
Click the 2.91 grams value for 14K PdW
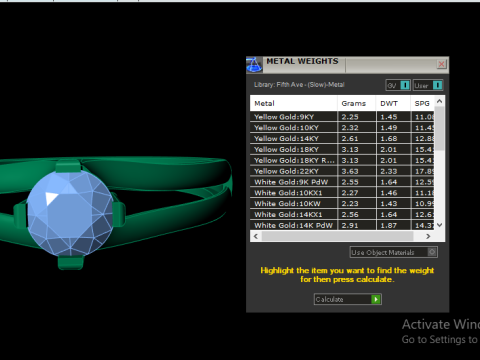point(350,226)
